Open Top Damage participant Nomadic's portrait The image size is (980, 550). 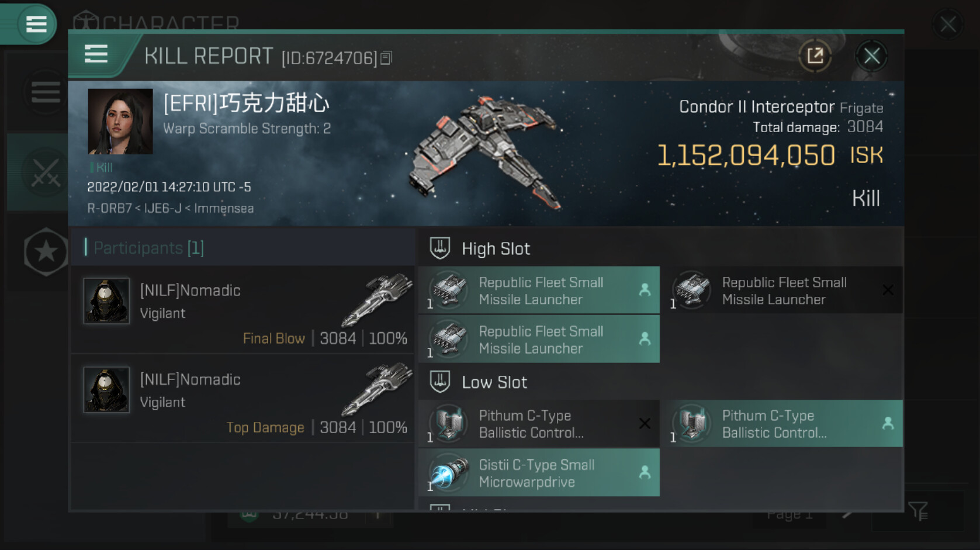106,390
